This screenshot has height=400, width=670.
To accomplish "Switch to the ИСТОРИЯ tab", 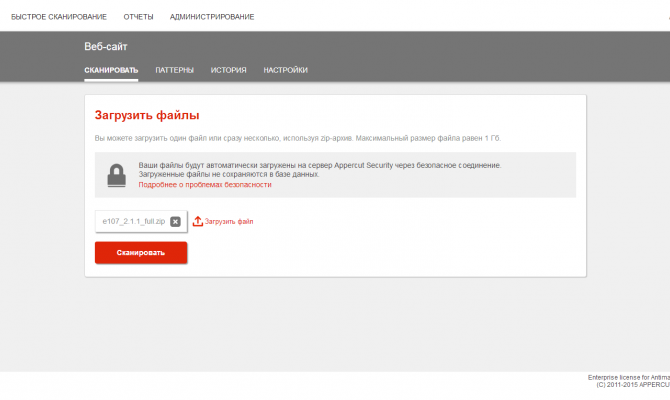I will tap(228, 70).
